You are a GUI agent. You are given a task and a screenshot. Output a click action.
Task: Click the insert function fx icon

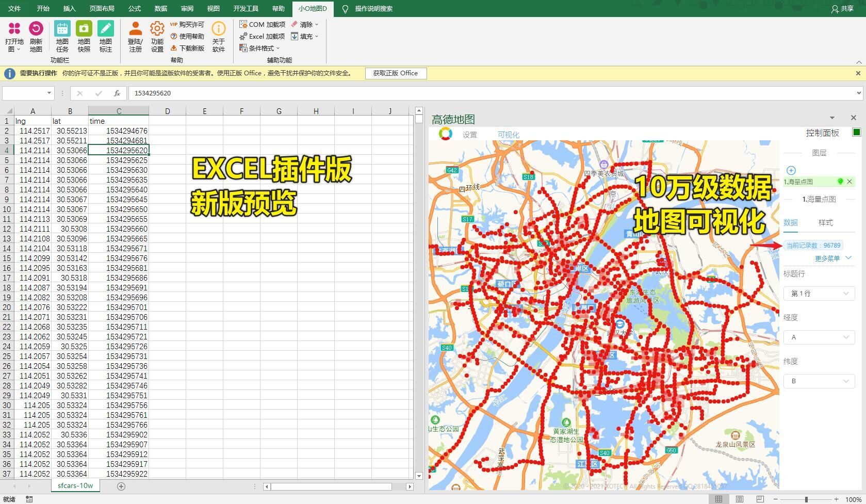(x=117, y=93)
